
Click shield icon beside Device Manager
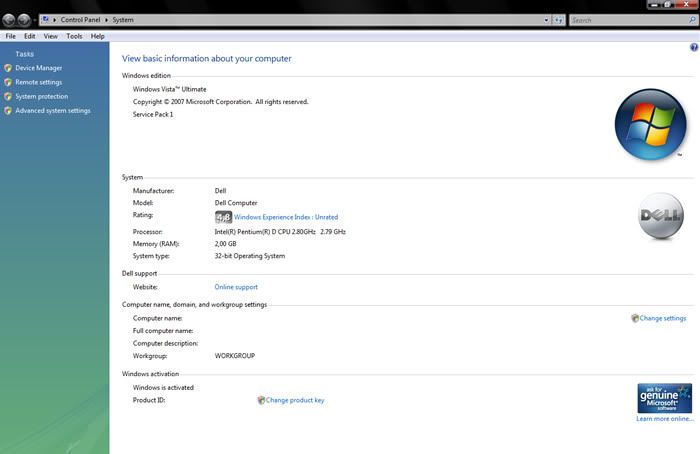8,68
